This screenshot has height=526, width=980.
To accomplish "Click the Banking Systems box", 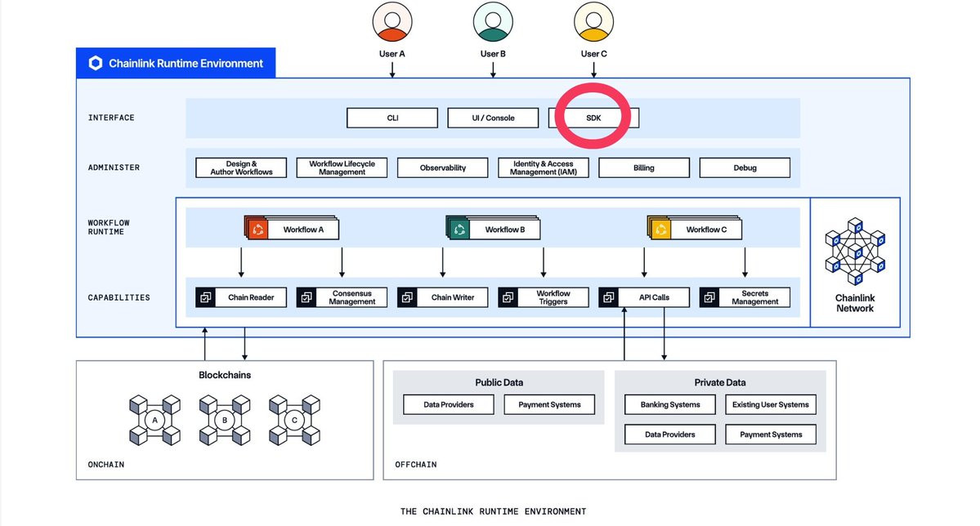I will 670,405.
